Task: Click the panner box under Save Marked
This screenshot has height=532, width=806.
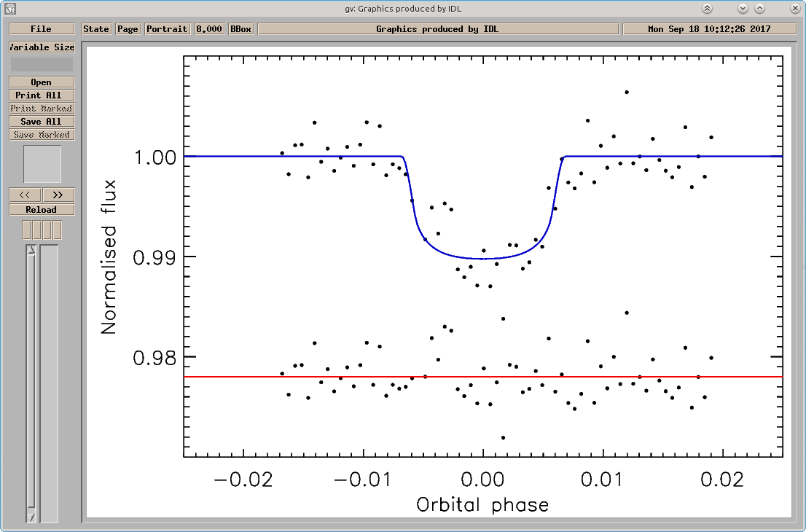Action: pos(42,164)
